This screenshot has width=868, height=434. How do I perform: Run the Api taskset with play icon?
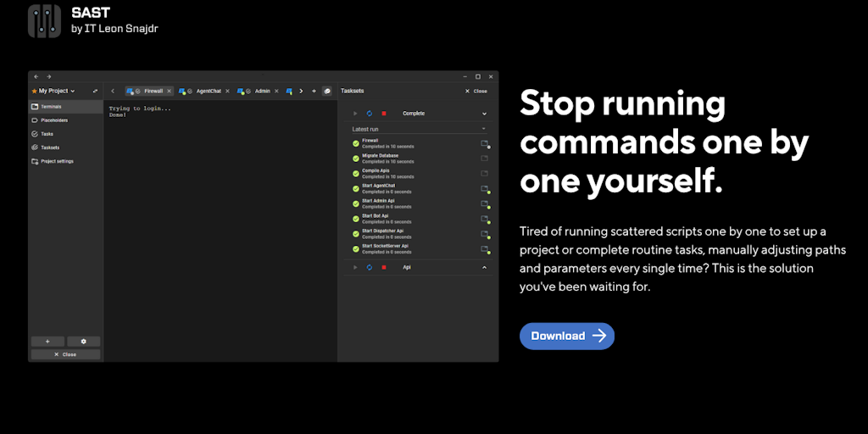pos(355,267)
